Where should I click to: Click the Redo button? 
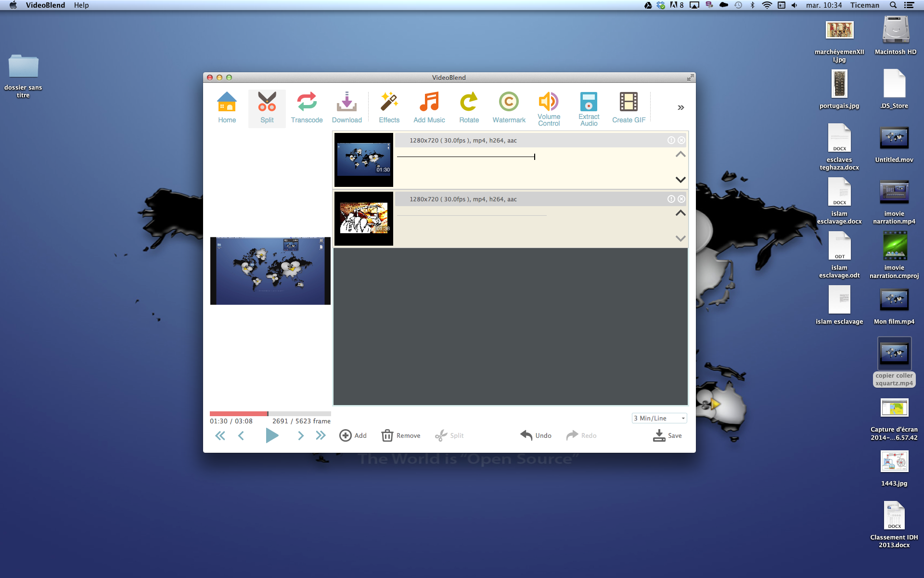(x=581, y=435)
